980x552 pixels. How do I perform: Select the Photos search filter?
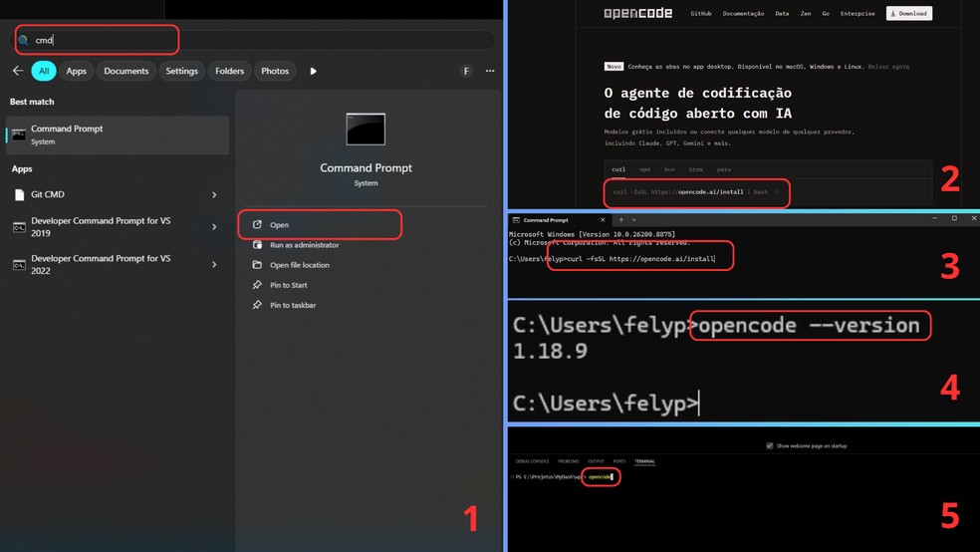click(x=275, y=71)
